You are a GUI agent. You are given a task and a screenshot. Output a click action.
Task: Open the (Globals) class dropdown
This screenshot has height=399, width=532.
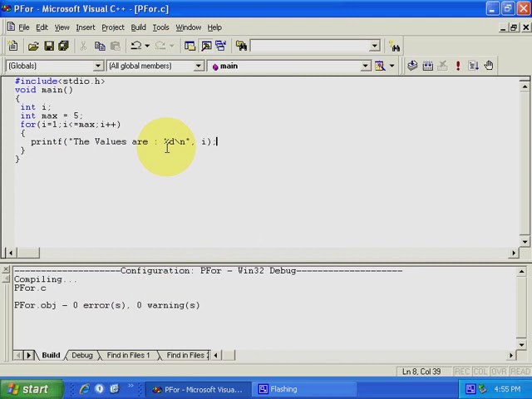point(98,66)
